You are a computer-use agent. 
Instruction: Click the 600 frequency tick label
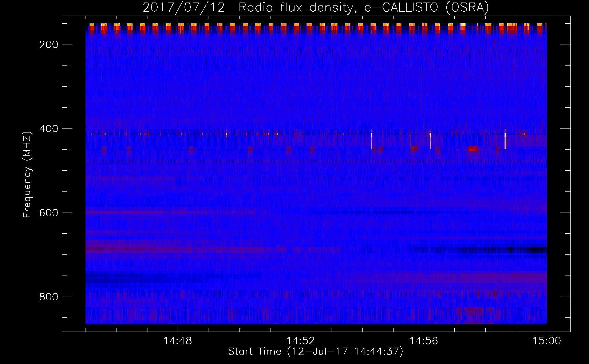coord(48,213)
